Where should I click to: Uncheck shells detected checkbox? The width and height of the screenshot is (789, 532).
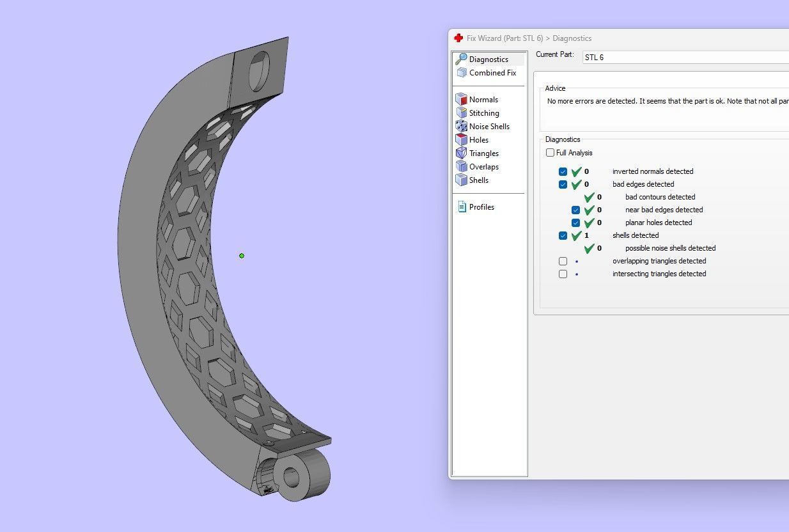point(563,235)
